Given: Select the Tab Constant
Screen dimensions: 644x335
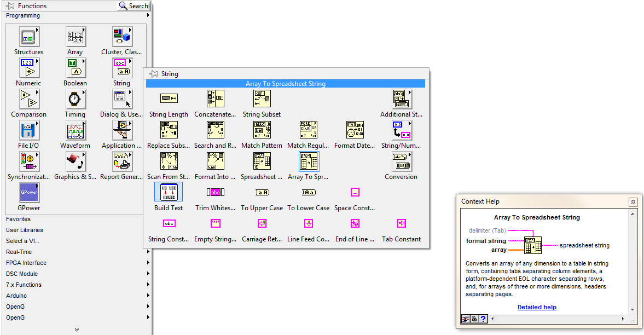Looking at the screenshot, I should 401,224.
